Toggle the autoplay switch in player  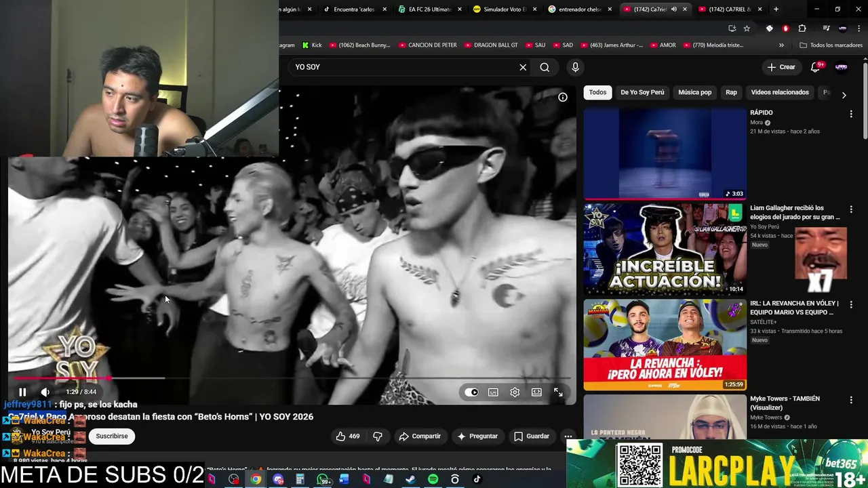click(471, 392)
